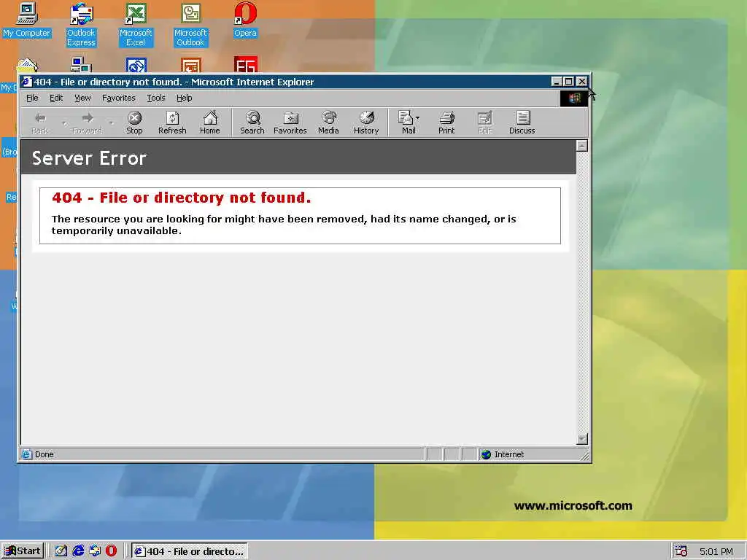747x560 pixels.
Task: Click the Mail toolbar button
Action: 407,122
